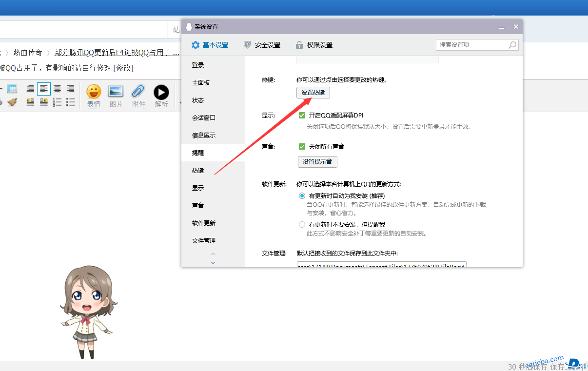The image size is (588, 371).
Task: Toggle the 开启QQ适配屏幕DPI checkbox
Action: click(302, 116)
